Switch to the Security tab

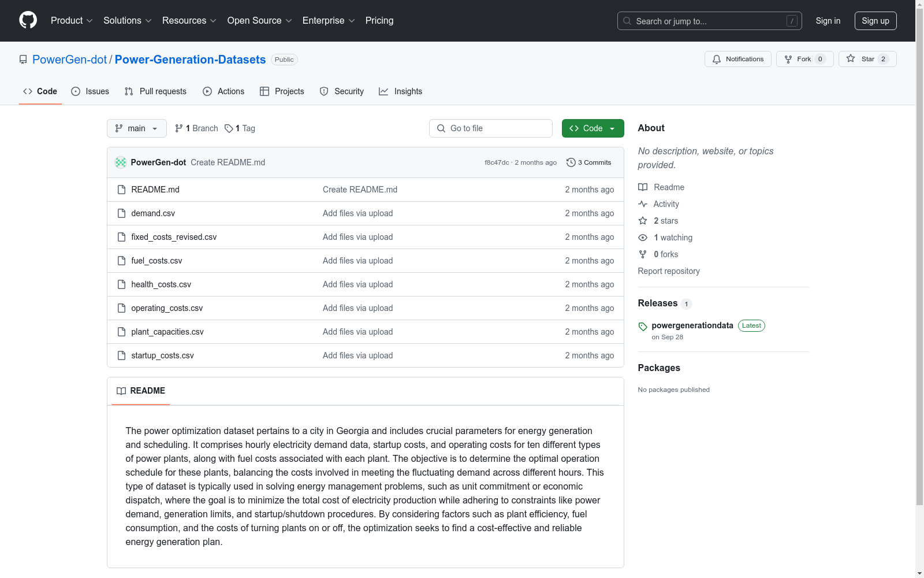click(342, 91)
